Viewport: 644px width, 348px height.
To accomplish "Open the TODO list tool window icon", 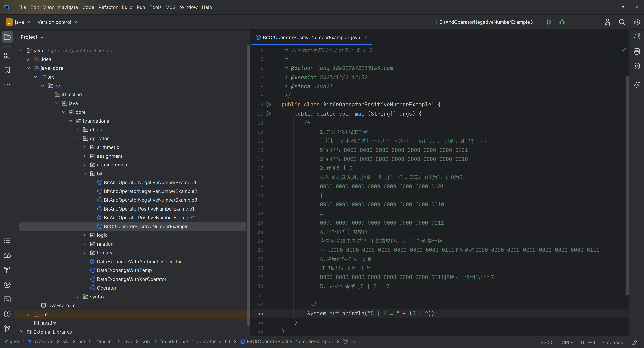I will pos(7,241).
